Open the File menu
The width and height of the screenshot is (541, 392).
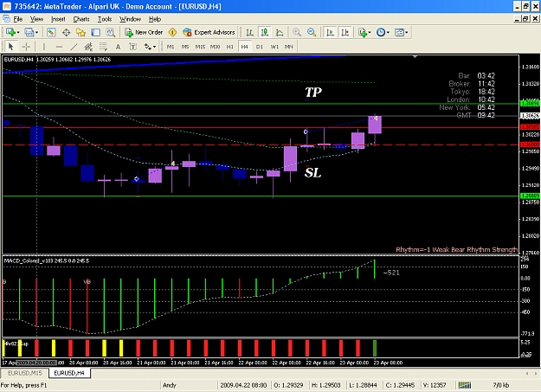tap(18, 19)
